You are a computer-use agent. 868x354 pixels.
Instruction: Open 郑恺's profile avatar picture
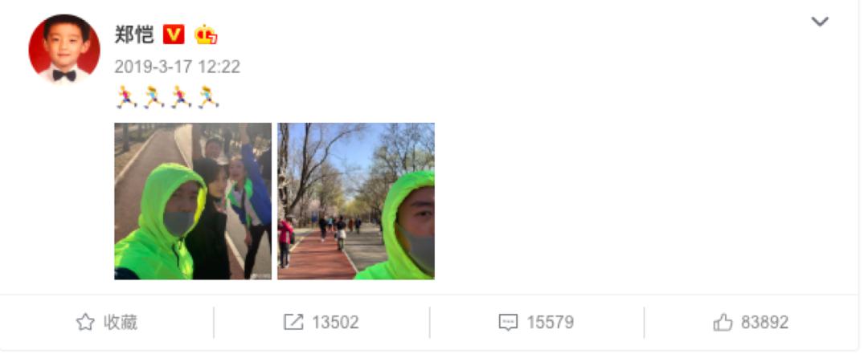(64, 49)
